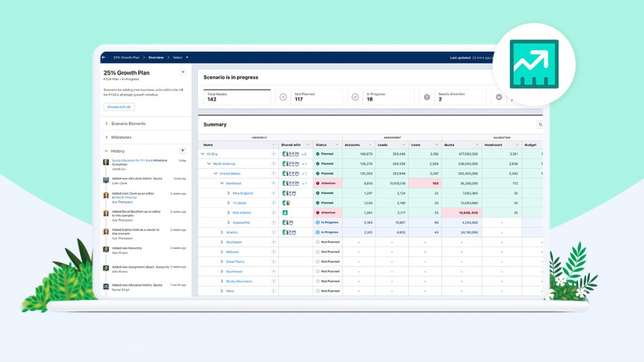
Task: Open the New England link
Action: (242, 193)
